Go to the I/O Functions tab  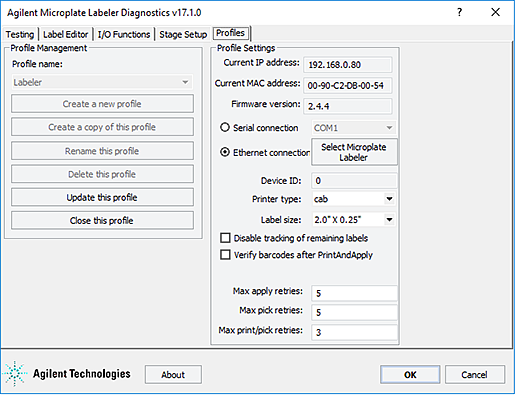pyautogui.click(x=124, y=34)
